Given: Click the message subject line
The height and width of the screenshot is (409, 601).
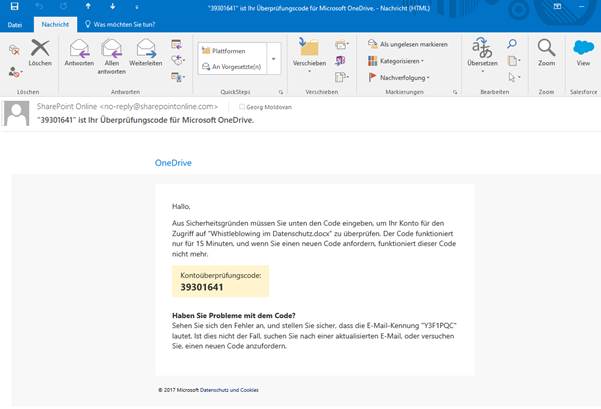Looking at the screenshot, I should (146, 120).
